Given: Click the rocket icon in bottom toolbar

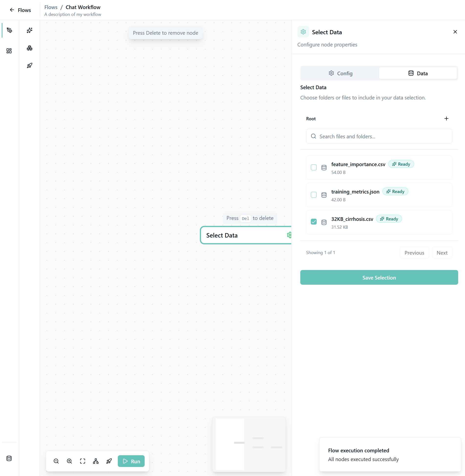Looking at the screenshot, I should [x=109, y=461].
